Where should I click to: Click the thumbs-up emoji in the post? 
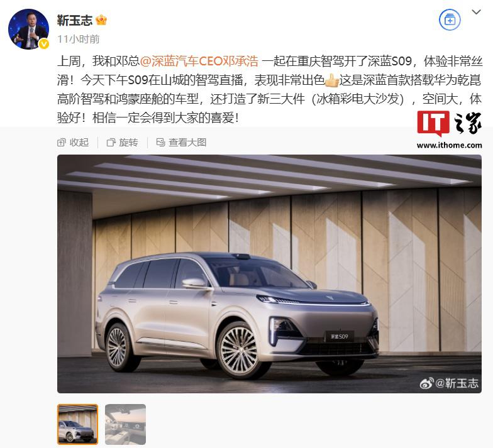tap(332, 80)
